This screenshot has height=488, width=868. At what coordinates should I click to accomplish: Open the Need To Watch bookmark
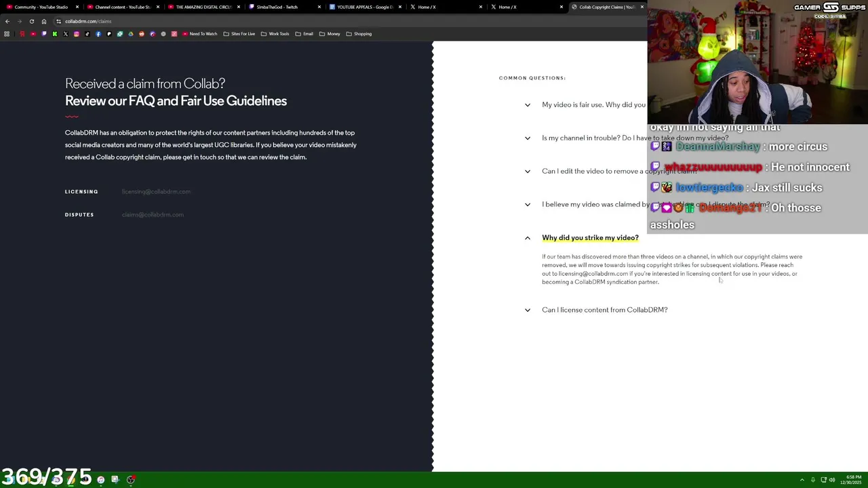point(199,34)
